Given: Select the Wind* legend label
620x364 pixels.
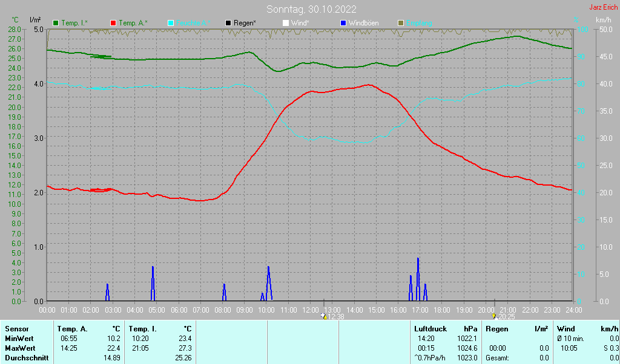Looking at the screenshot, I should pyautogui.click(x=300, y=24).
